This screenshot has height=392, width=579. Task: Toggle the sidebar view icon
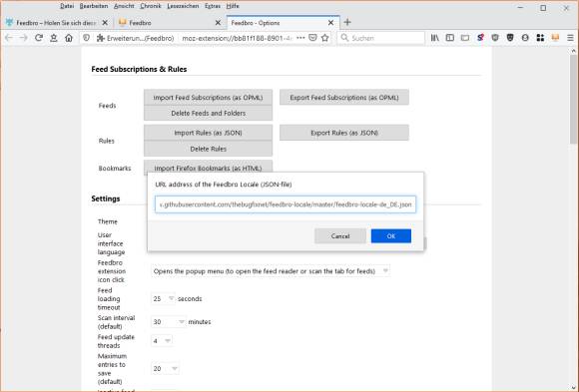pos(450,38)
